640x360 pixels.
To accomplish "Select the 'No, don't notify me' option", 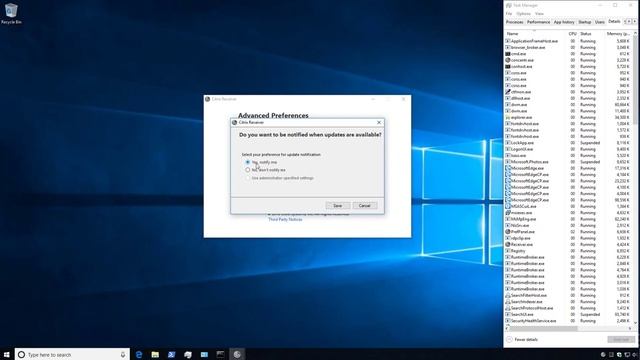I will coord(248,170).
